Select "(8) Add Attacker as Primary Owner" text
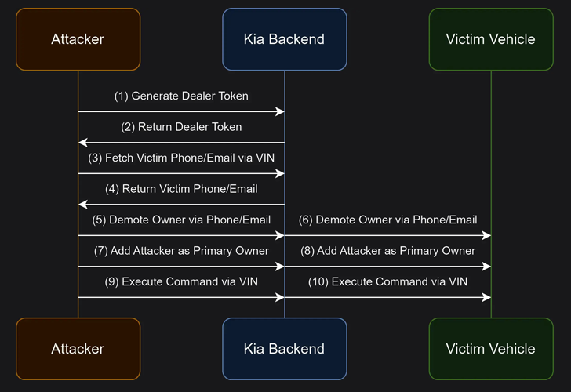571x392 pixels. pos(387,251)
